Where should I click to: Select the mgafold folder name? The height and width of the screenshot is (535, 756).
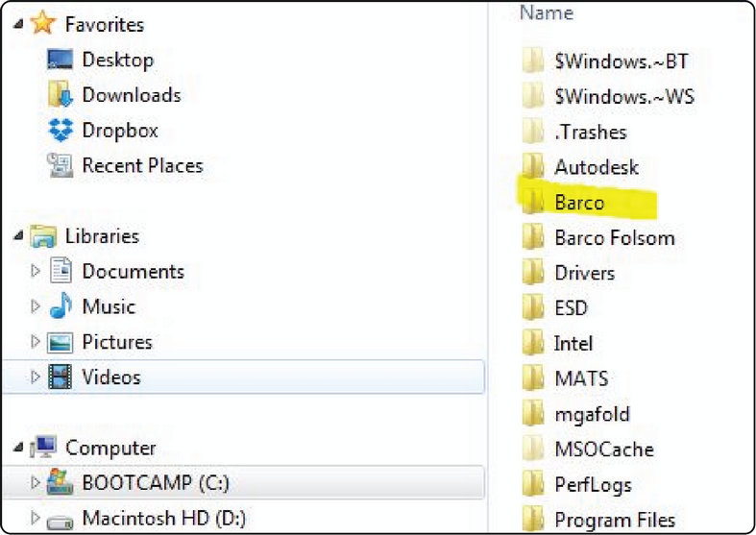point(593,415)
